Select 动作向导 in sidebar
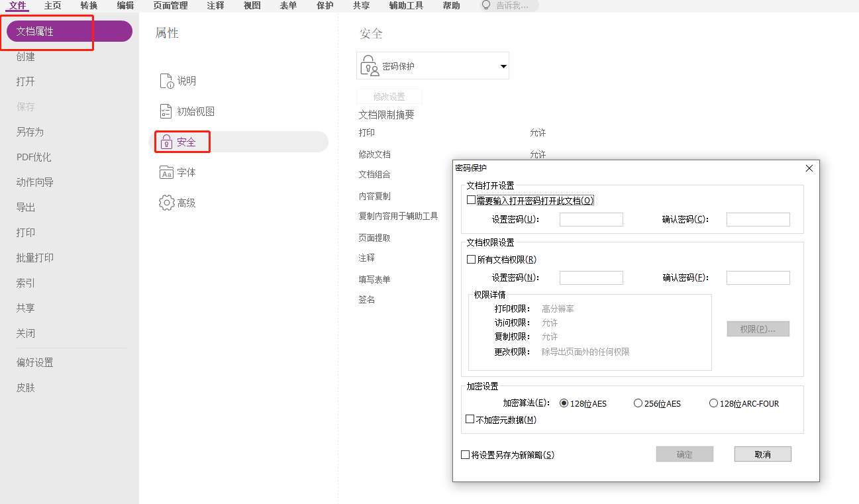The width and height of the screenshot is (859, 504). click(35, 182)
